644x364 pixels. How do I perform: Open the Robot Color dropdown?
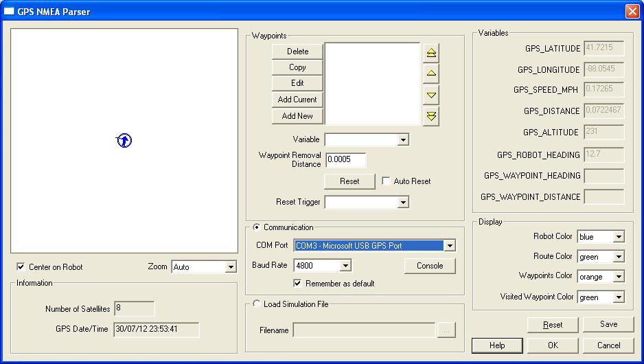point(619,237)
